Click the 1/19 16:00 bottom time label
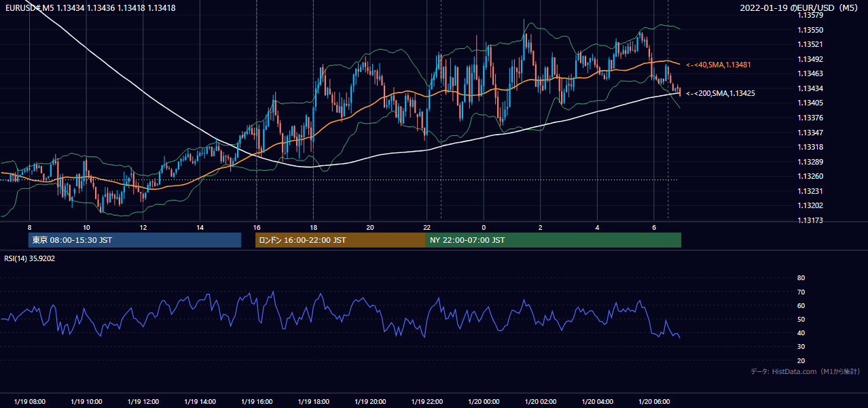The height and width of the screenshot is (408, 868). [x=256, y=402]
